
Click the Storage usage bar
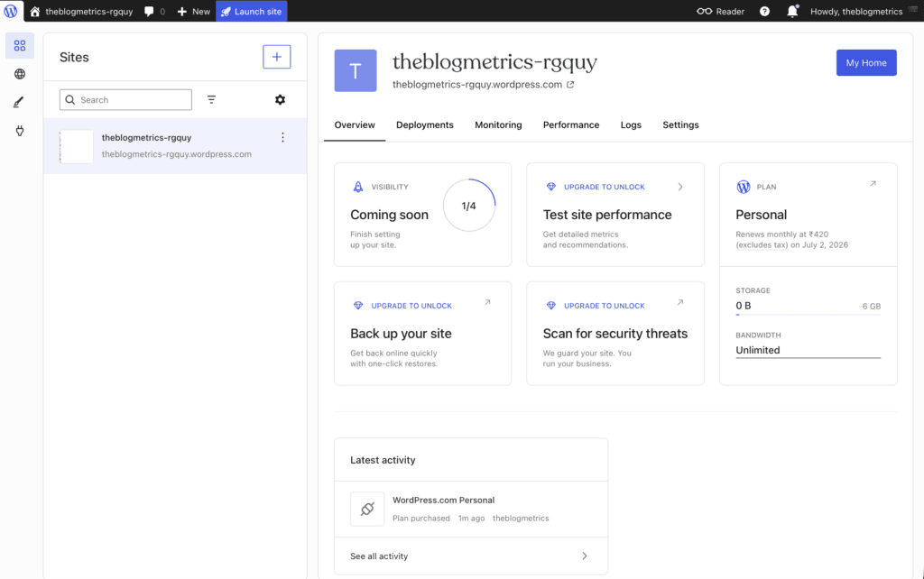coord(808,315)
